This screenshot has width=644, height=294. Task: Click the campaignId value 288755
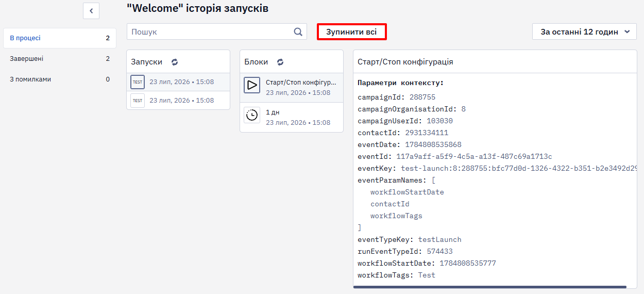click(x=422, y=97)
